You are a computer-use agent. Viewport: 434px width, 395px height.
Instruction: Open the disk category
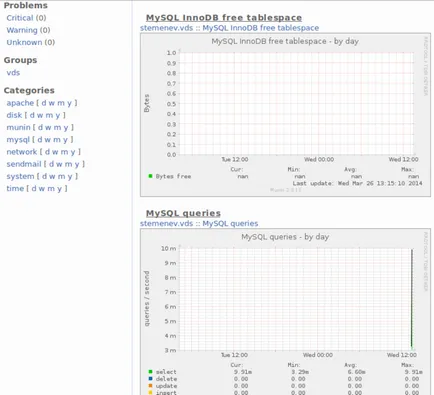pos(14,115)
